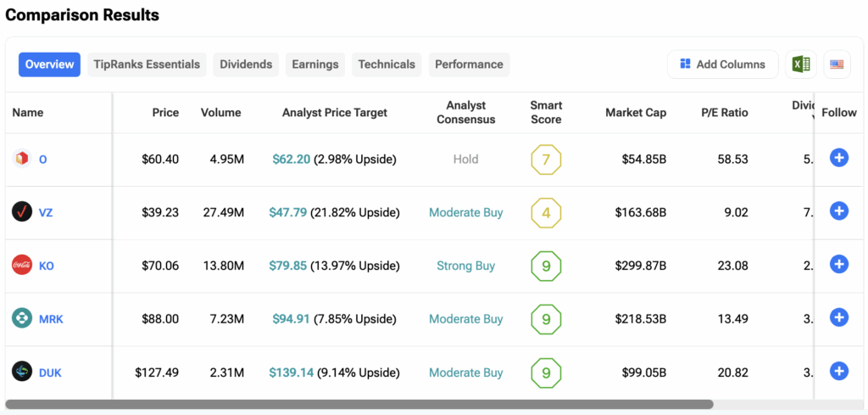The image size is (868, 415).
Task: Open the MRK ticker link
Action: click(x=51, y=319)
